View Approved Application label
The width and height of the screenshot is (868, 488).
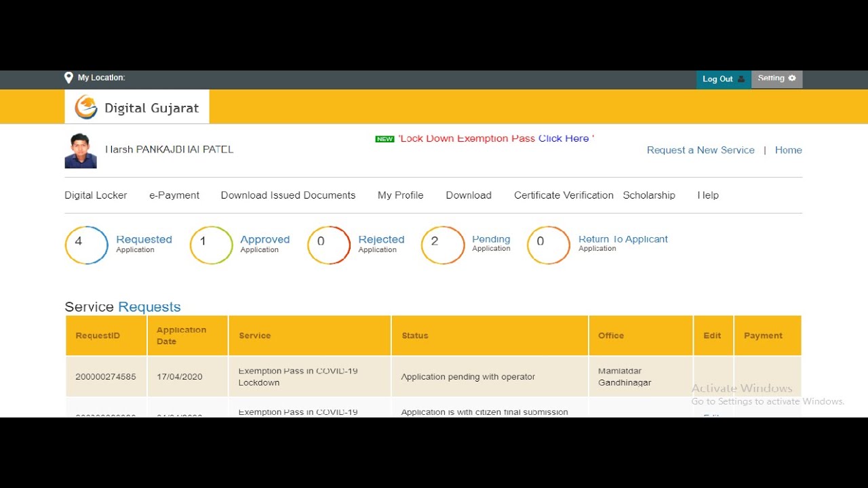(x=265, y=243)
